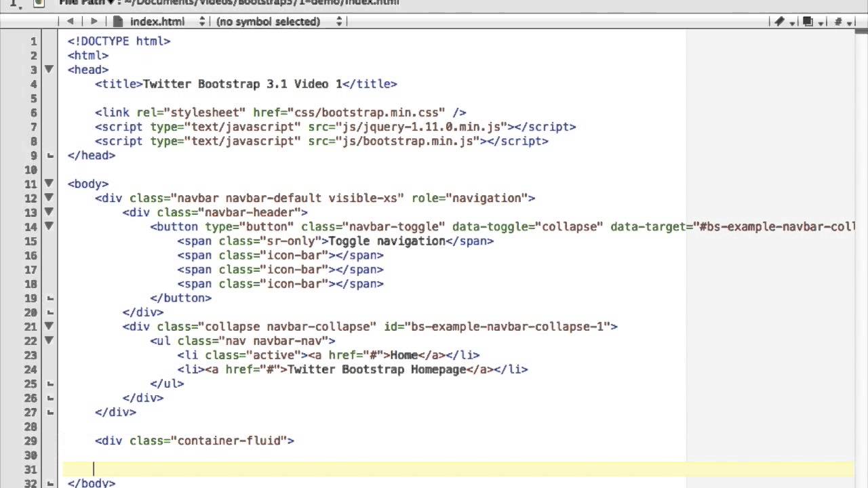This screenshot has height=488, width=868.
Task: Go to the previous document with back arrow
Action: point(71,22)
